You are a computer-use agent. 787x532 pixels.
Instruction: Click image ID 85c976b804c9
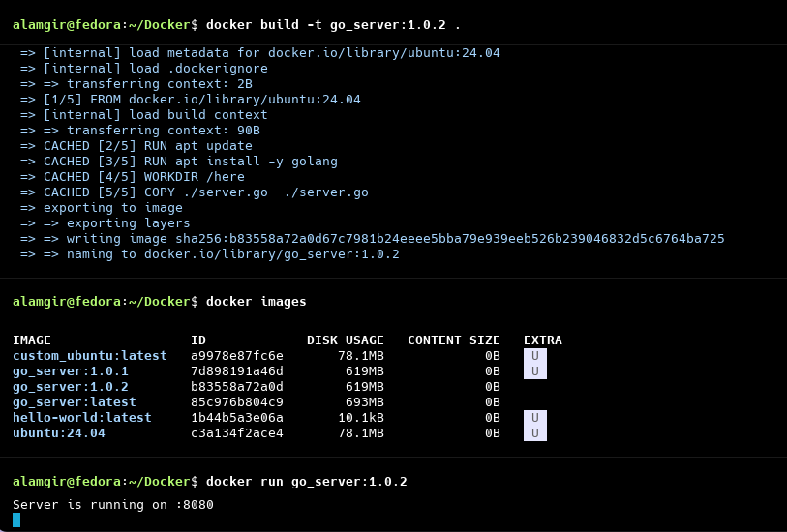[236, 402]
